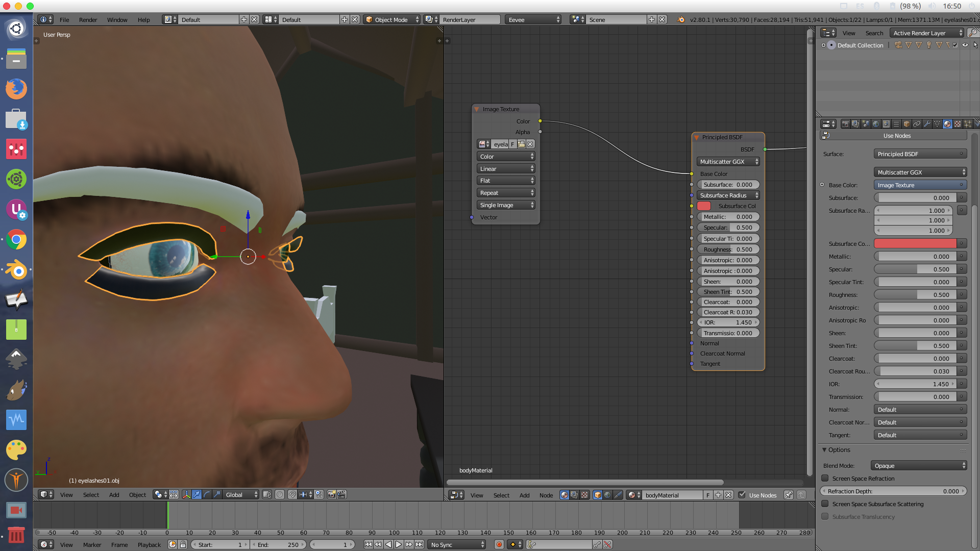Toggle the Default Collection exclude checkbox

[955, 45]
